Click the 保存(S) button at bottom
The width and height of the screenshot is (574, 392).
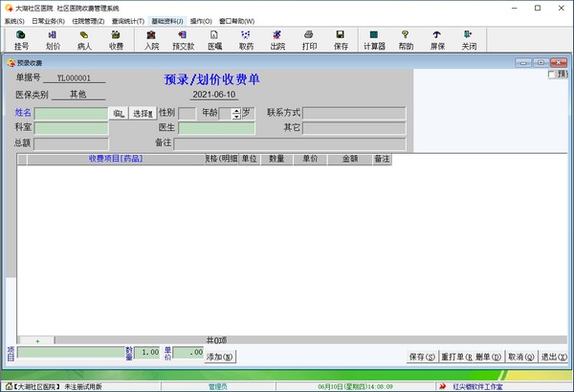click(422, 357)
